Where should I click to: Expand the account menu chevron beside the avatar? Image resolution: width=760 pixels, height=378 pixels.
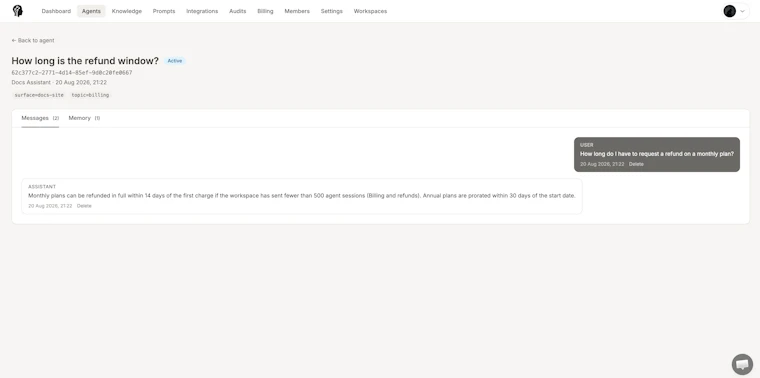click(742, 11)
